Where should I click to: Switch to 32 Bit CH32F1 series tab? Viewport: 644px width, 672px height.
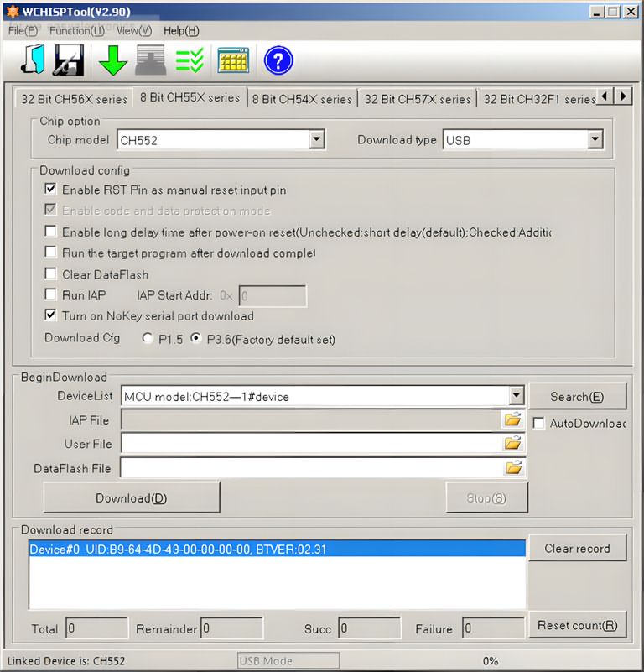click(538, 99)
